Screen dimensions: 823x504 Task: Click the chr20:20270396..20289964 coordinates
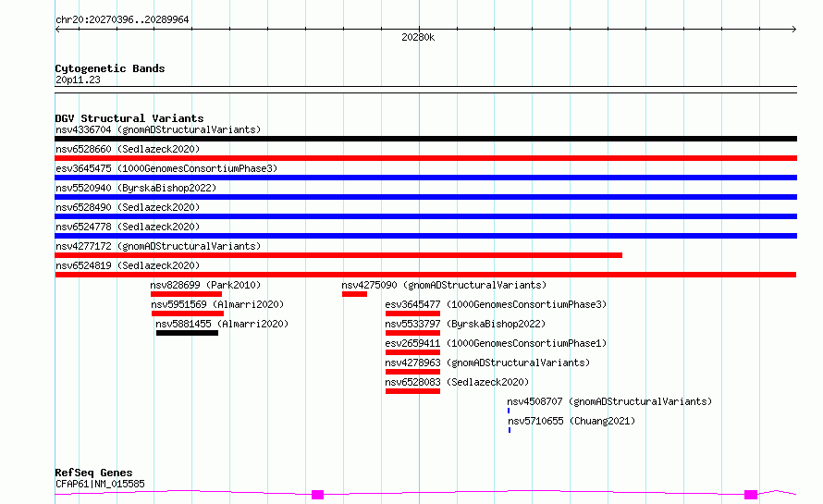(122, 19)
